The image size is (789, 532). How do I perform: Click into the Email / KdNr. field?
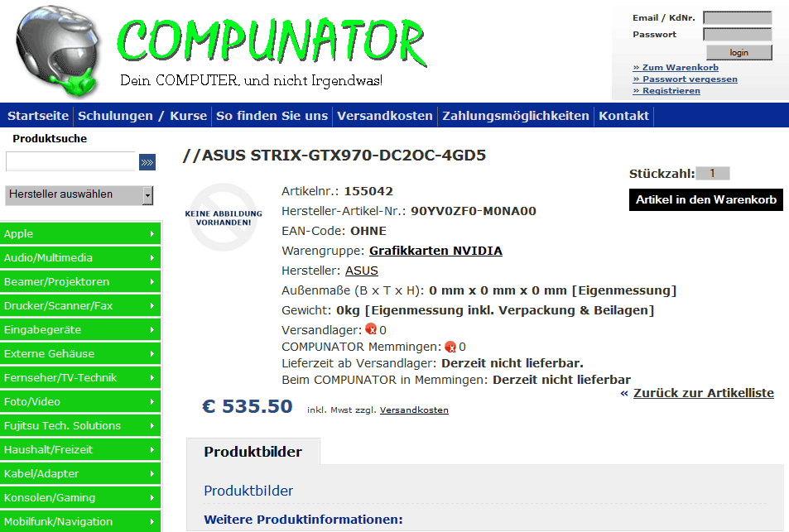[737, 18]
